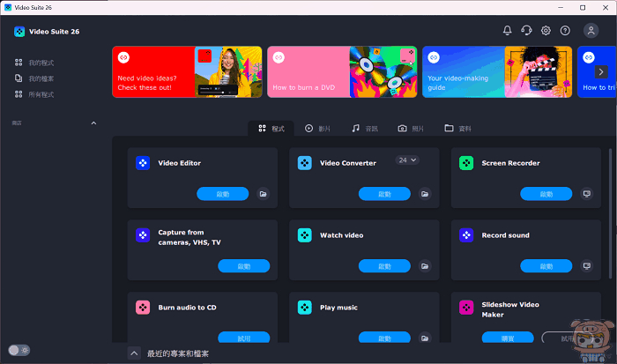Open the notifications bell
617x364 pixels.
coord(507,31)
